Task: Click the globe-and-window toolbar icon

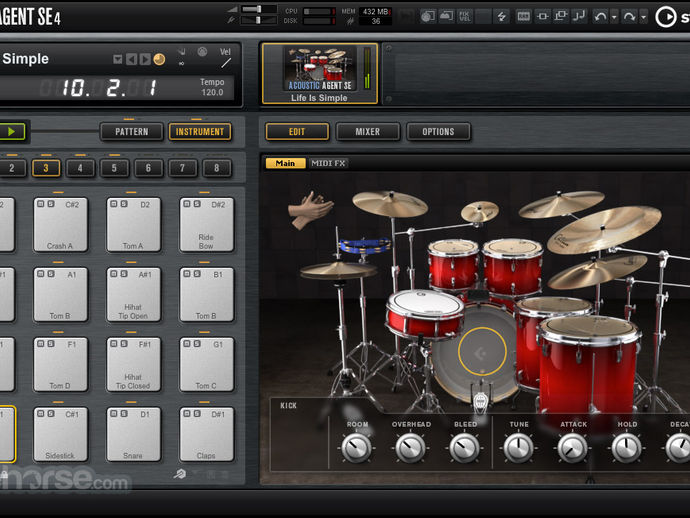Action: point(427,17)
